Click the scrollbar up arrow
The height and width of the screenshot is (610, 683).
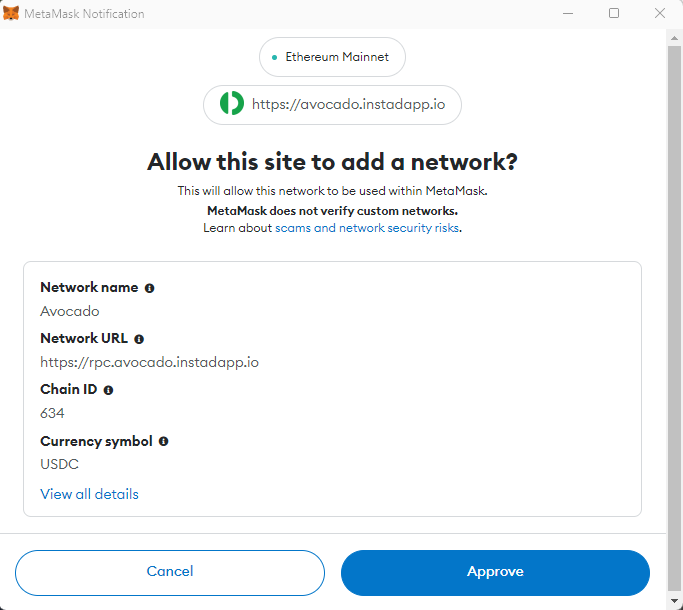[x=674, y=38]
